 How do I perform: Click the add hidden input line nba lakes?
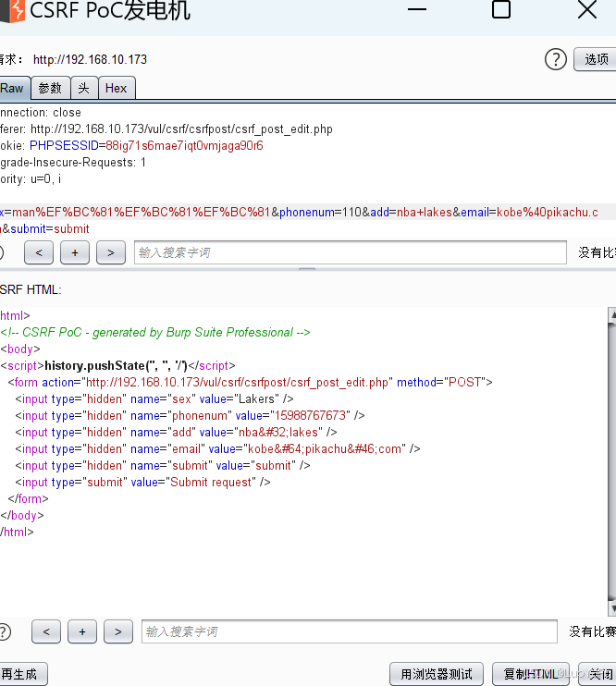(176, 433)
